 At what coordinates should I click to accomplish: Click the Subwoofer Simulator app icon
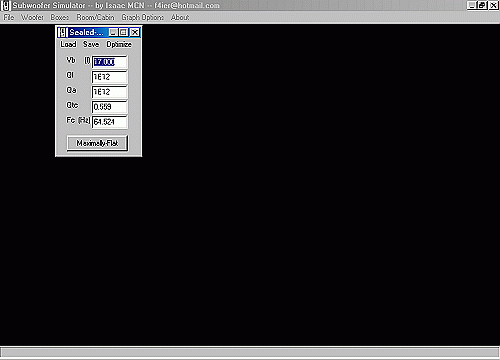pyautogui.click(x=6, y=6)
